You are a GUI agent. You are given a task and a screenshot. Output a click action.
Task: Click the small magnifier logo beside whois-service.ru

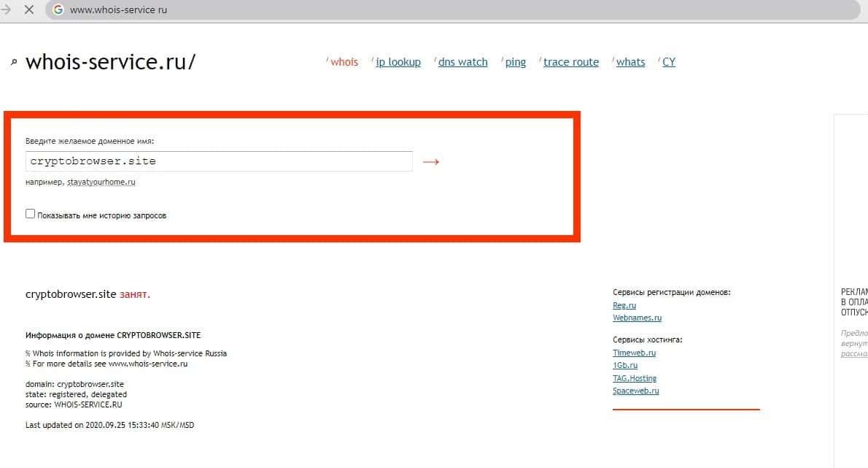pyautogui.click(x=15, y=62)
